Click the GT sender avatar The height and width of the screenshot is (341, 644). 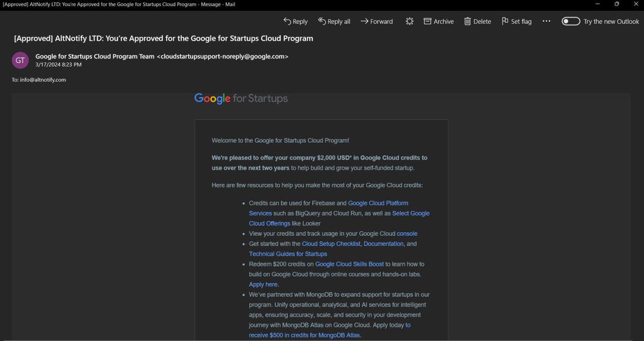click(x=20, y=60)
